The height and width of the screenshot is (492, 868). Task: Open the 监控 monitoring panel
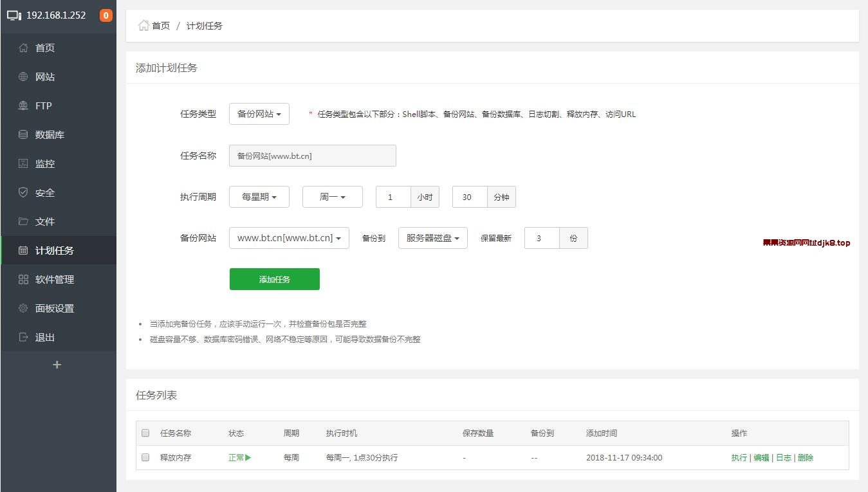[x=45, y=163]
